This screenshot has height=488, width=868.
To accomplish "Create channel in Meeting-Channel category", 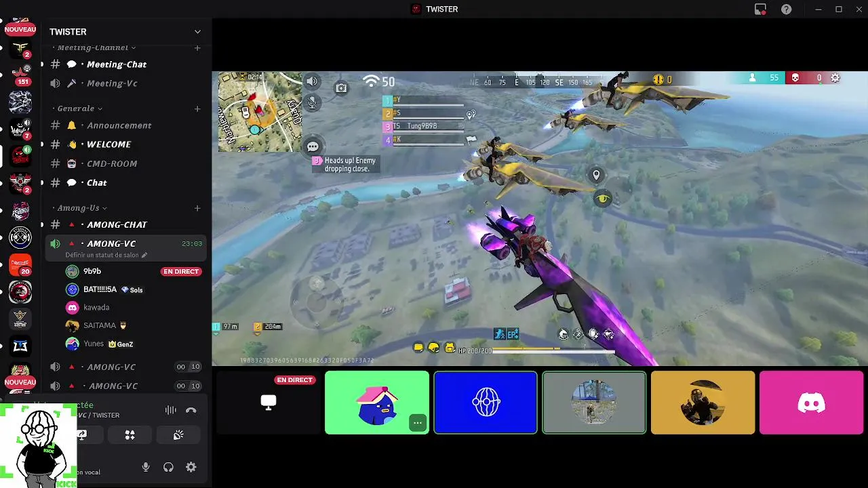I will click(x=197, y=47).
